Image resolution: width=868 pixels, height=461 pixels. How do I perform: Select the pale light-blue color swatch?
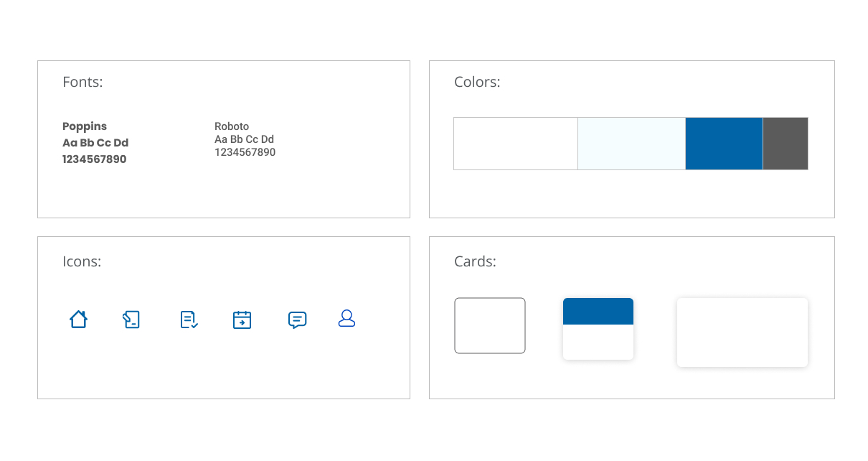coord(631,144)
